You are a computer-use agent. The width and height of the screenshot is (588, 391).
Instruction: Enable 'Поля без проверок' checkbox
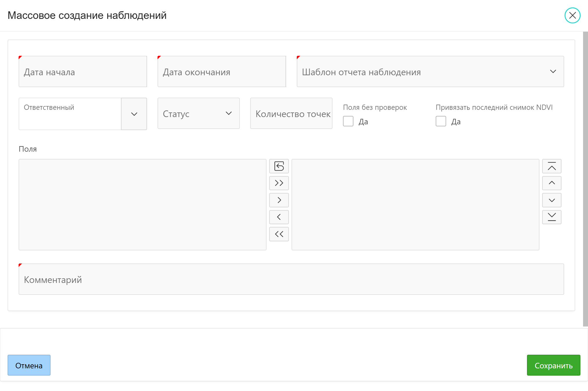click(x=348, y=121)
